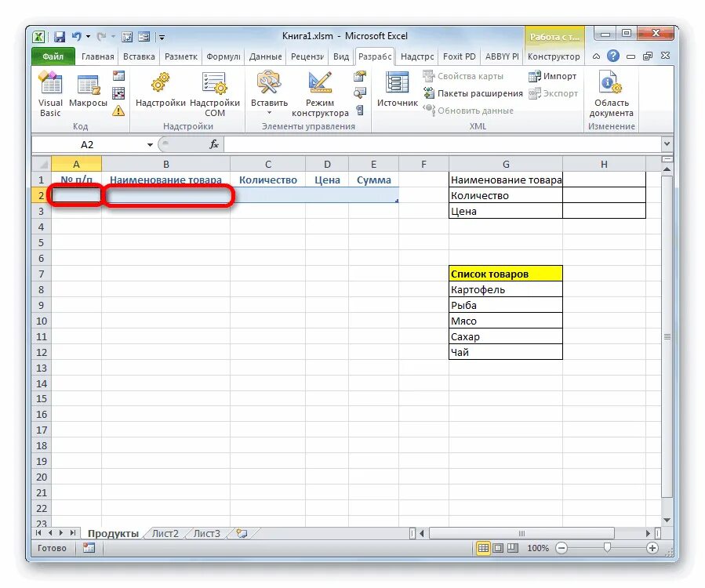Click the XML Импорт button
Viewport: 705px width, 588px height.
tap(553, 76)
